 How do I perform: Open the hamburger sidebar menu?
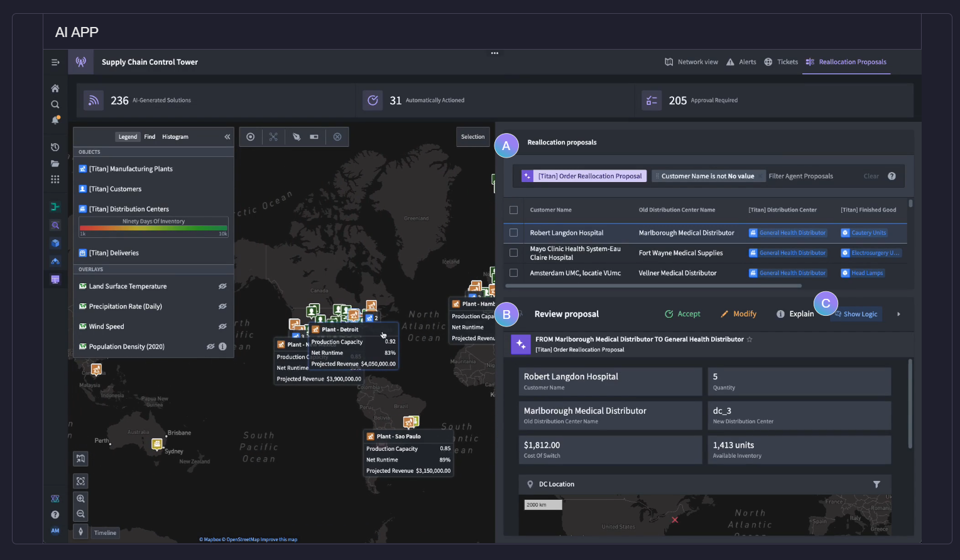click(x=55, y=62)
